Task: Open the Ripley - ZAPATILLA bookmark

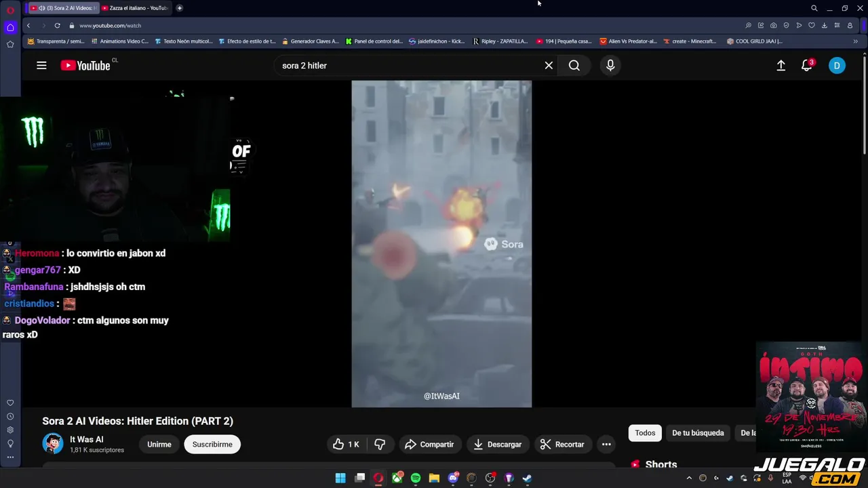Action: [500, 41]
